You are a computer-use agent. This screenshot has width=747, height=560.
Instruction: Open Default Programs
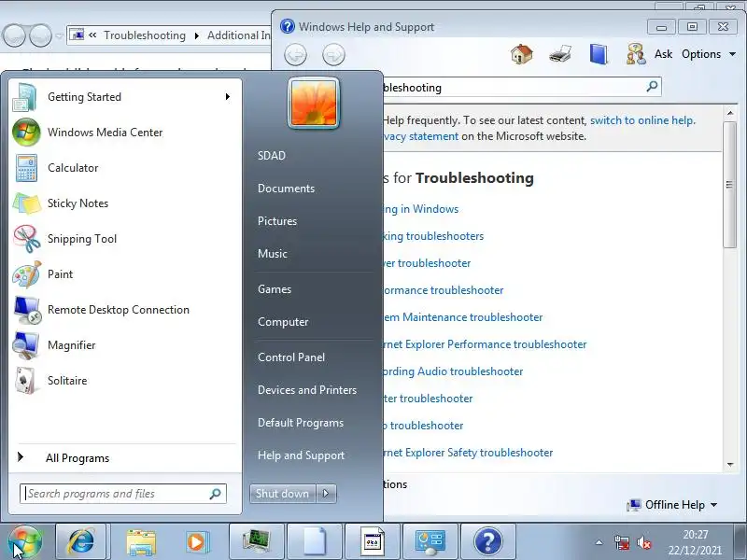click(301, 423)
